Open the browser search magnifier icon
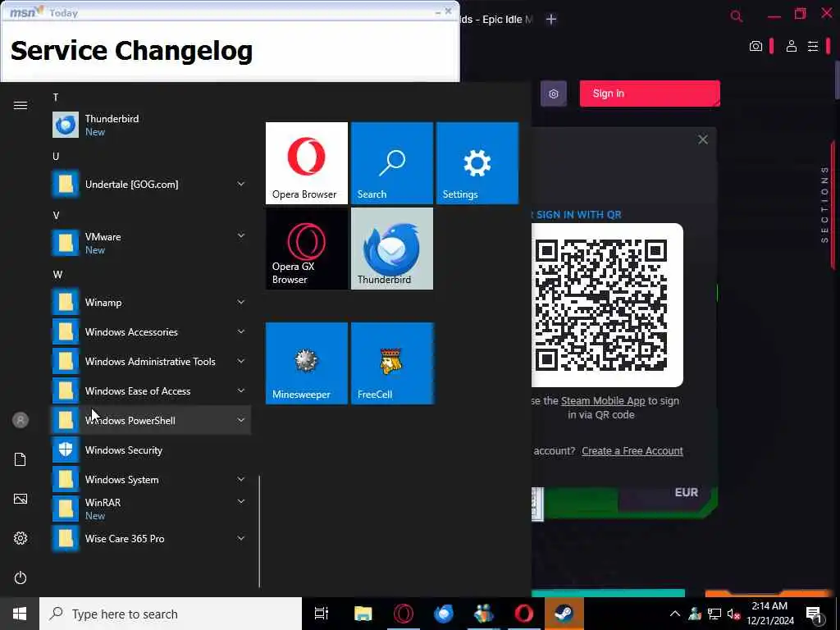The image size is (840, 630). [737, 16]
